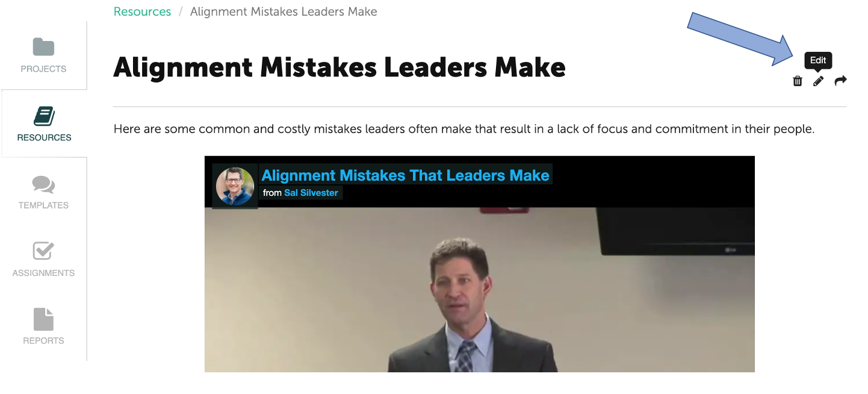Open Projects via the folder icon
The height and width of the screenshot is (394, 868).
[43, 47]
